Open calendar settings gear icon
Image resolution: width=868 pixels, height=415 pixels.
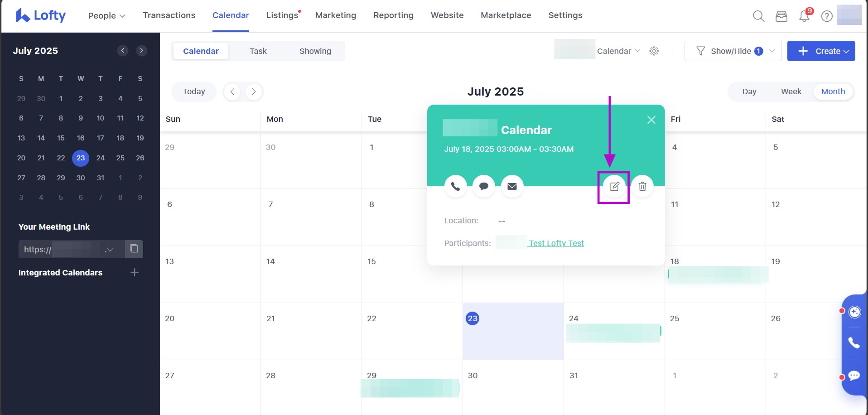point(654,51)
